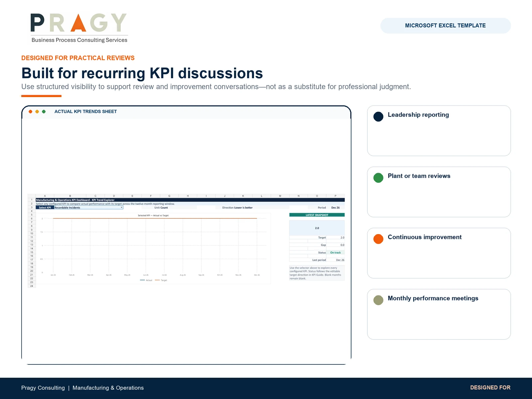
Task: Click the 'On track' status cell
Action: click(335, 253)
